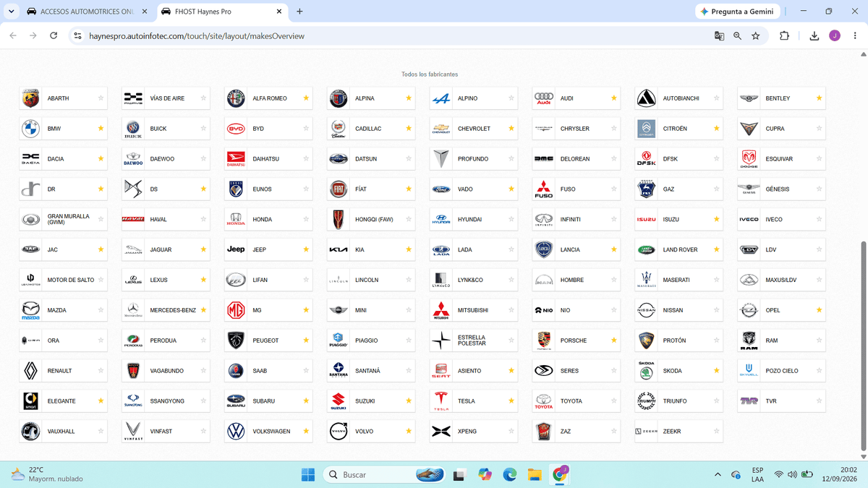Go back to previous page
868x488 pixels.
coord(12,35)
